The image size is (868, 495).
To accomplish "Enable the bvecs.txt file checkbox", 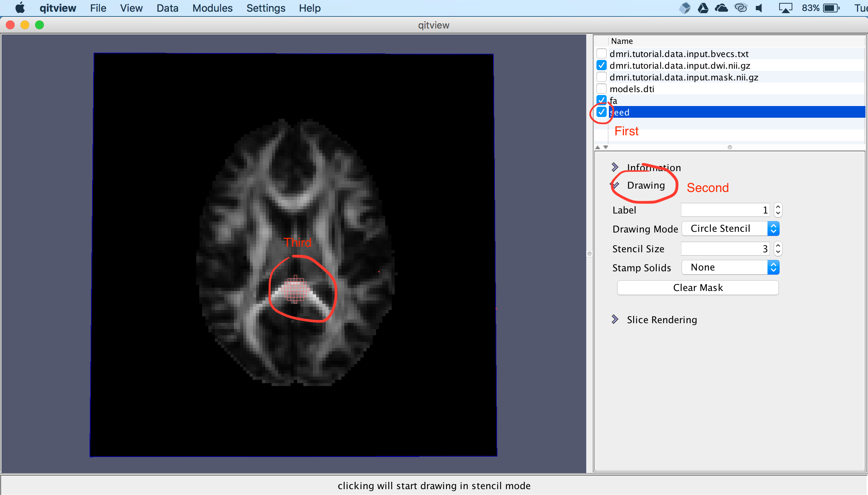I will 602,54.
